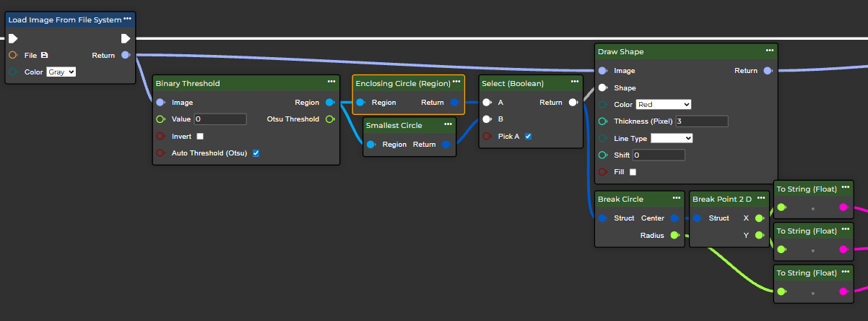This screenshot has width=868, height=321.
Task: Click the Break Circle node three-dot menu
Action: tap(677, 198)
